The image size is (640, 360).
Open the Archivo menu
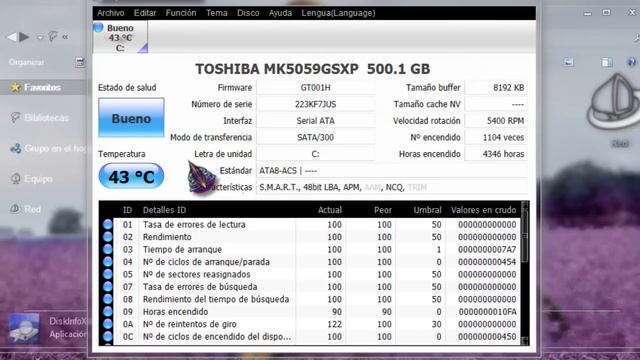point(111,13)
